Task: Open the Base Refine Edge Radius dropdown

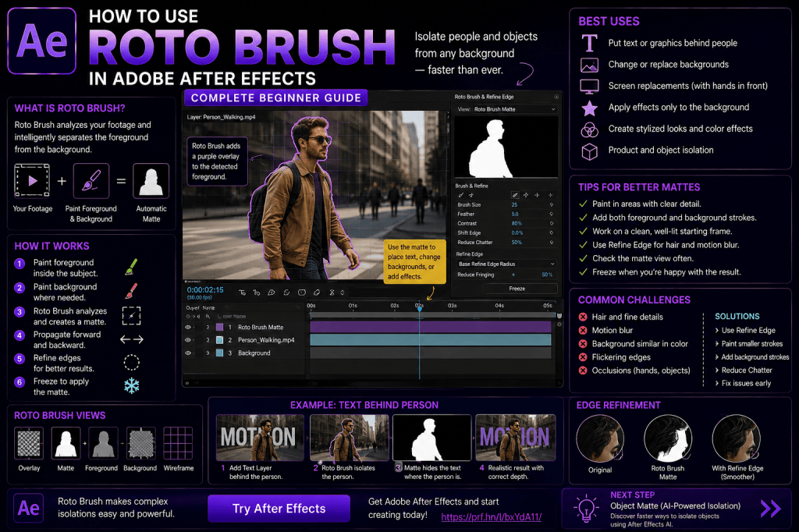Action: [x=506, y=264]
